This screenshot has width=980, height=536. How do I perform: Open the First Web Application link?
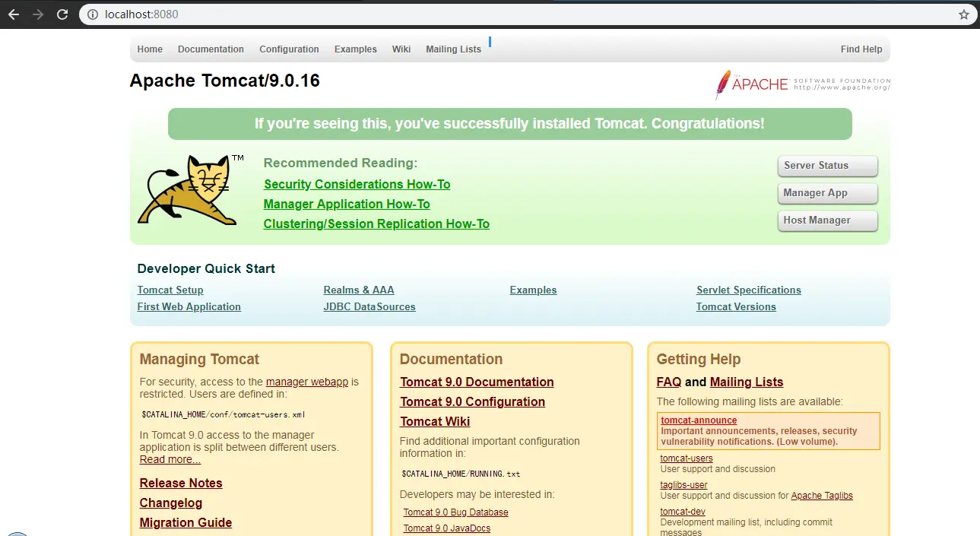coord(189,307)
